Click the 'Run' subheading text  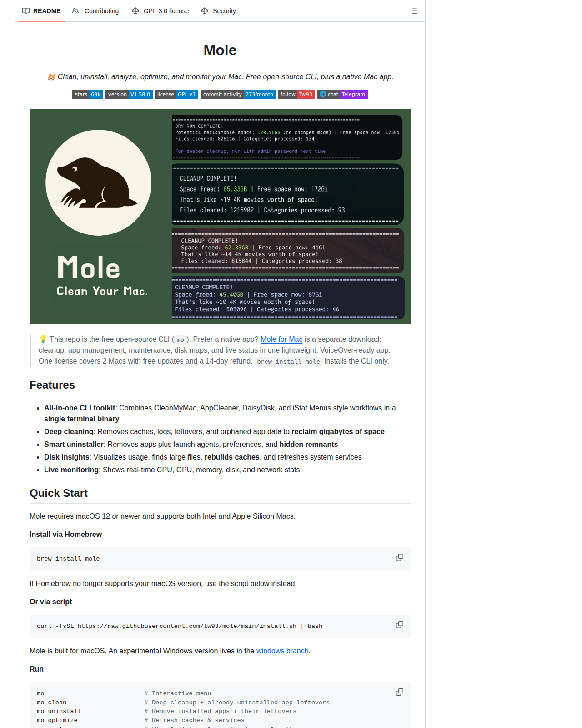(37, 669)
